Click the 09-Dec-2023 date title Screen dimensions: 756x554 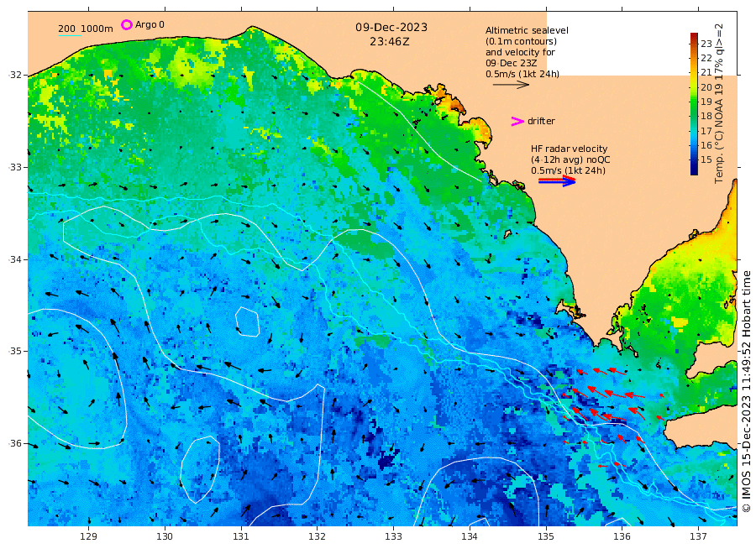[391, 27]
